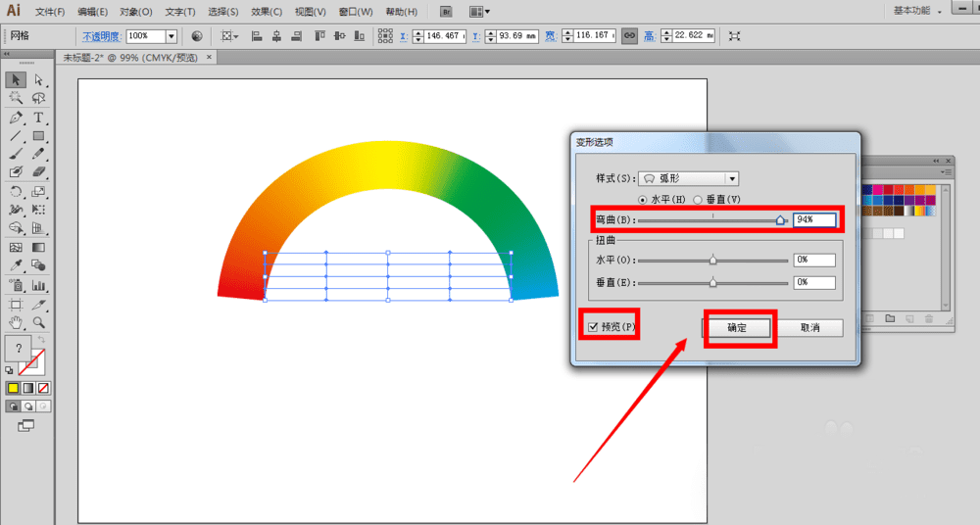Select the Rotate tool
980x525 pixels.
point(16,192)
